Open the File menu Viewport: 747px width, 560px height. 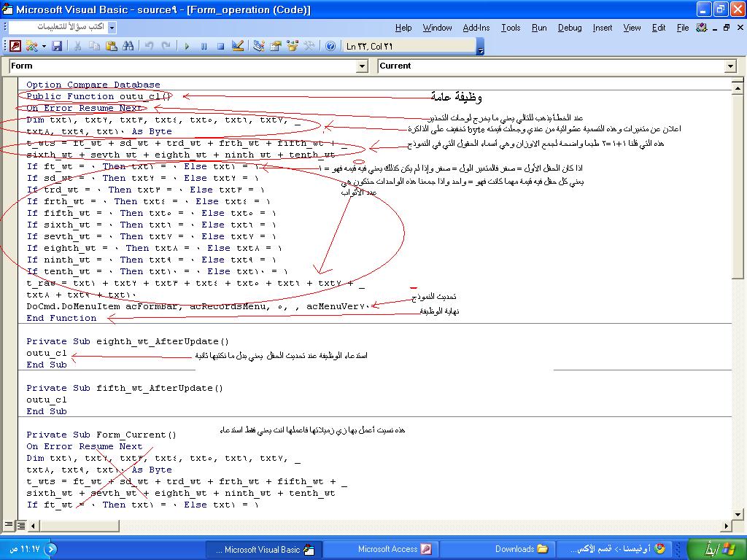tap(683, 28)
